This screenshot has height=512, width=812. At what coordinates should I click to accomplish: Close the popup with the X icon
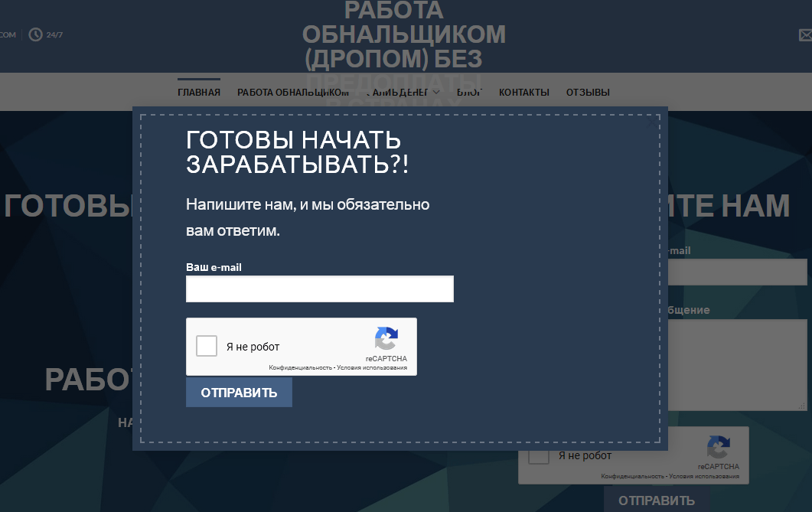[652, 122]
